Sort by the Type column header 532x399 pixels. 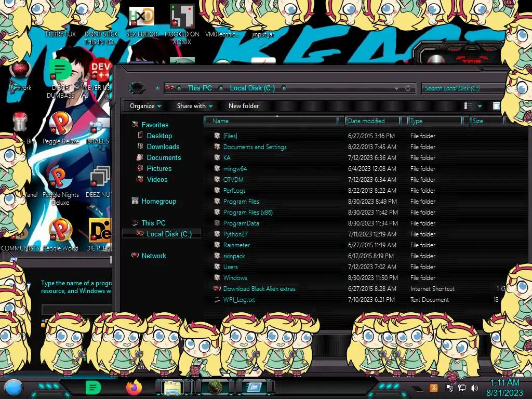tap(435, 121)
